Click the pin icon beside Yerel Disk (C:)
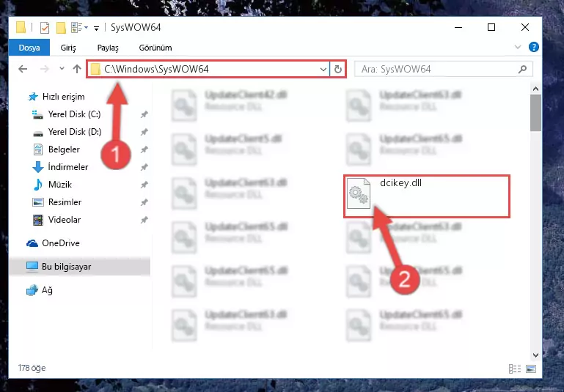This screenshot has width=564, height=392. coord(144,114)
